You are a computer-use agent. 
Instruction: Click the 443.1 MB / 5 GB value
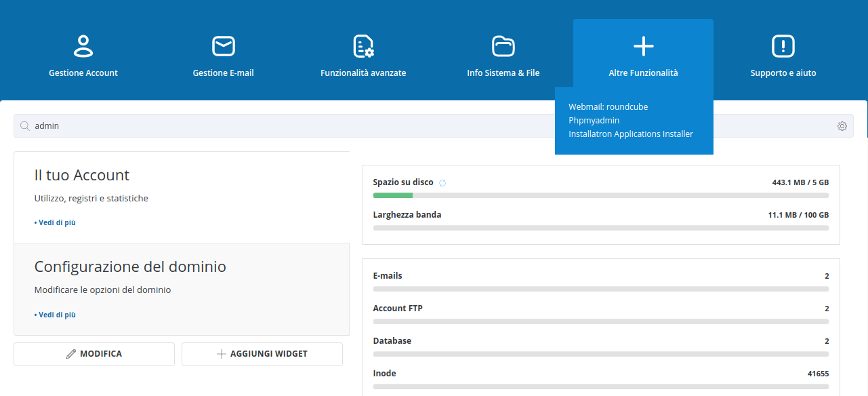tap(800, 182)
